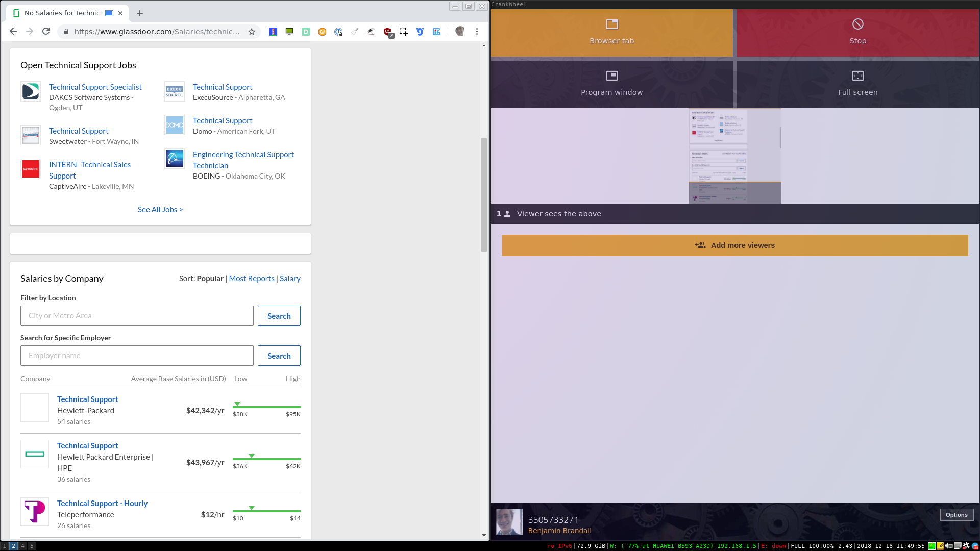Open ExecuSource Technical Support job
This screenshot has width=980, height=551.
click(223, 87)
